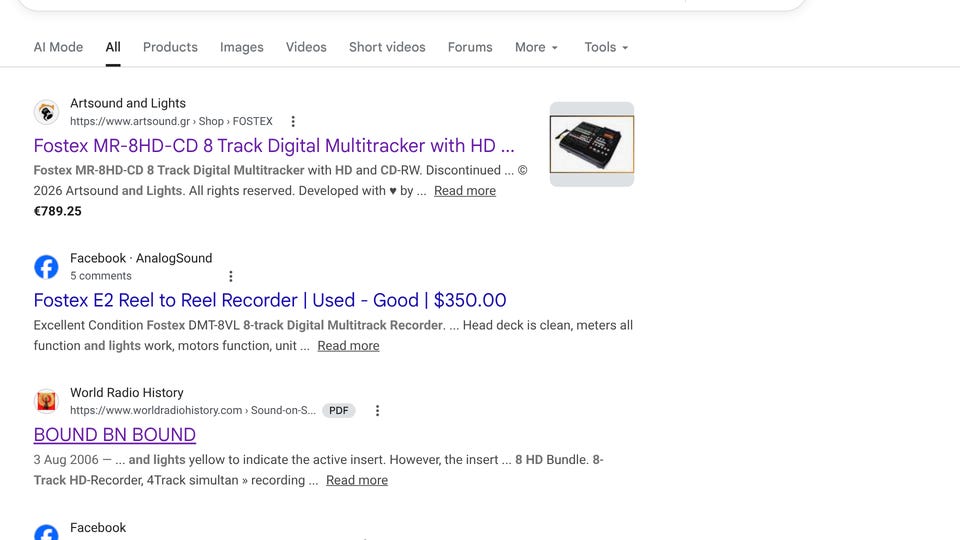
Task: Click the 5 comments text
Action: pos(101,276)
